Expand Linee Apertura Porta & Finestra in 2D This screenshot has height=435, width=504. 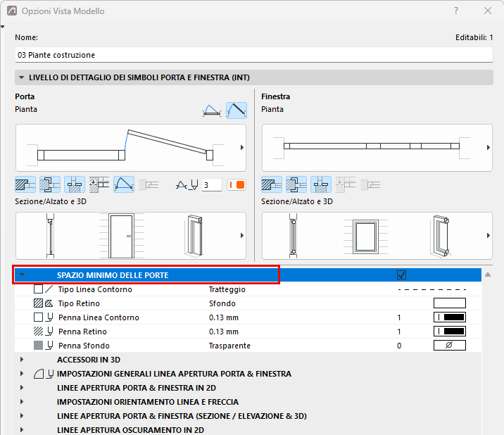[22, 388]
